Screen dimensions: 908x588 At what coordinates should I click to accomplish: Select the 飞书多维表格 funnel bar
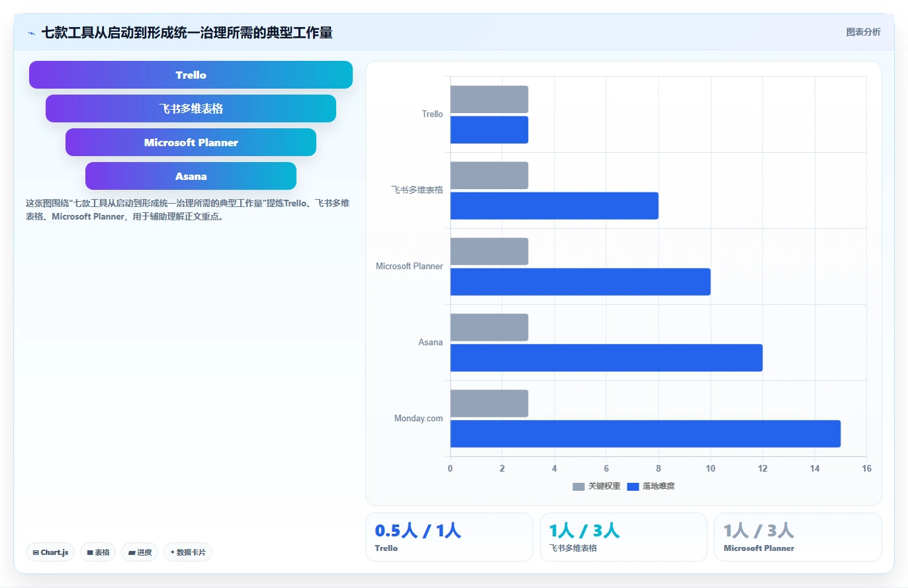point(191,108)
